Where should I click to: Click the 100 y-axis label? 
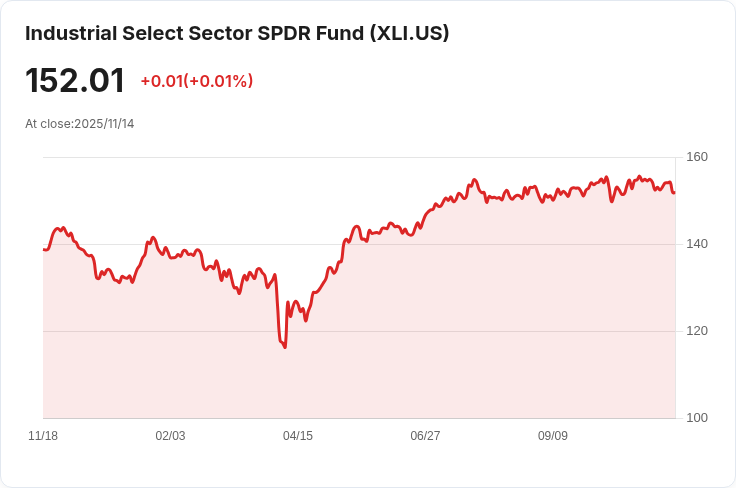click(x=697, y=418)
